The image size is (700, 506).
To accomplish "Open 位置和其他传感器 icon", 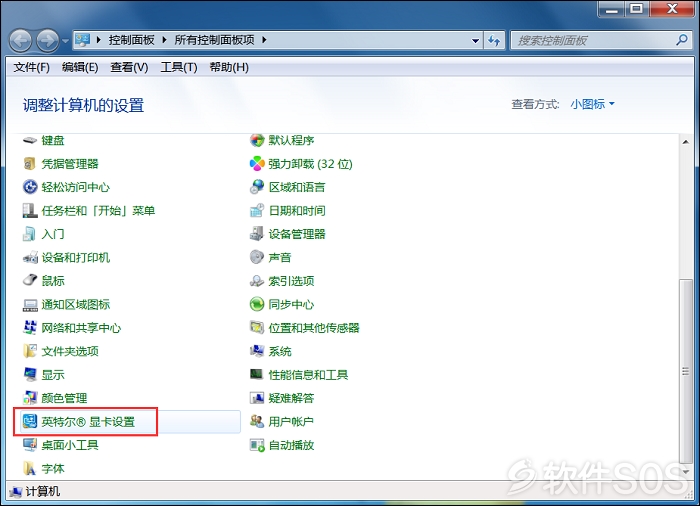I will [257, 328].
